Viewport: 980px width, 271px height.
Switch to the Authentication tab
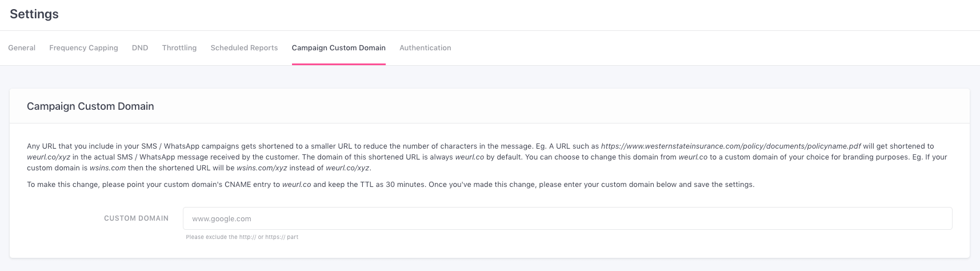(x=425, y=48)
